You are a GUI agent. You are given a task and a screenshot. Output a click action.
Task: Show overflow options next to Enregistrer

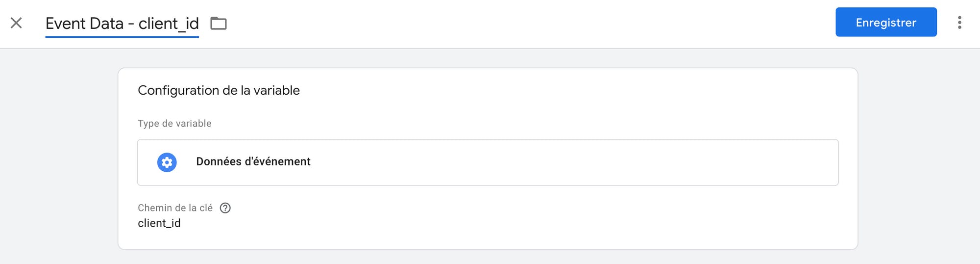959,23
